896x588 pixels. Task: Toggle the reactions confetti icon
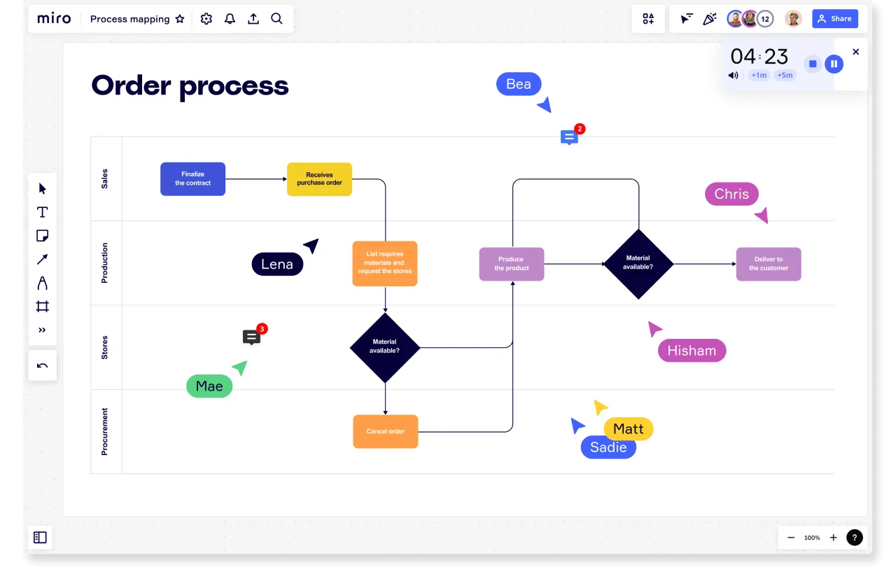[710, 19]
